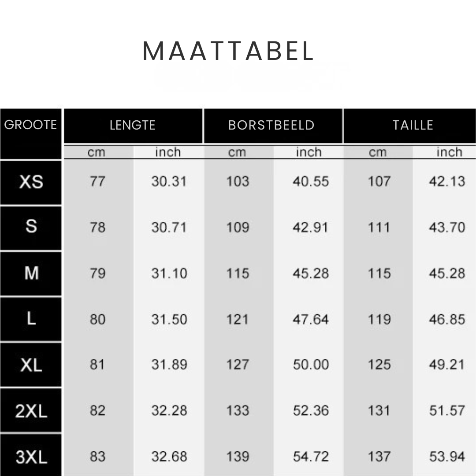The width and height of the screenshot is (476, 476).
Task: Select the M size row label
Action: 31,273
